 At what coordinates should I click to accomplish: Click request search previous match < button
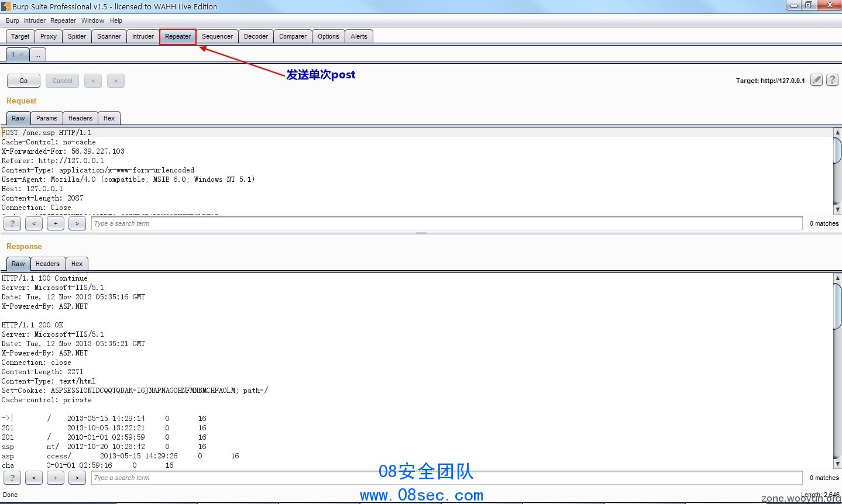tap(34, 223)
